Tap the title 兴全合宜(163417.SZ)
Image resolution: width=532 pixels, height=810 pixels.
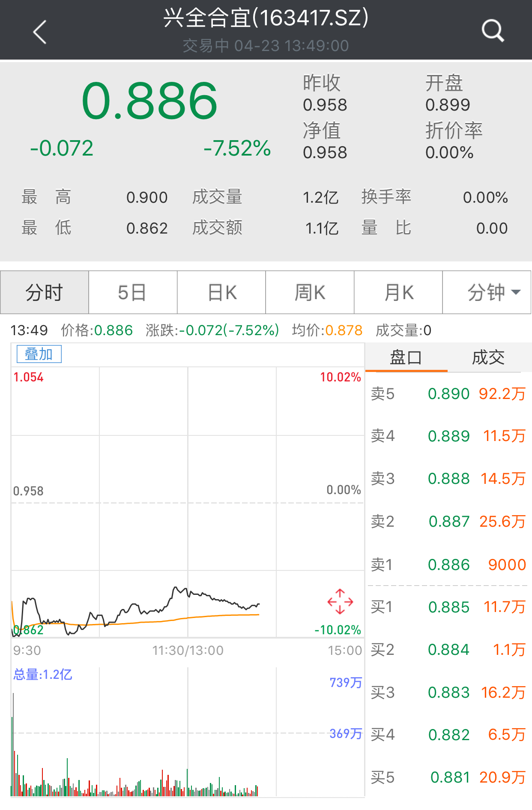coord(266,18)
